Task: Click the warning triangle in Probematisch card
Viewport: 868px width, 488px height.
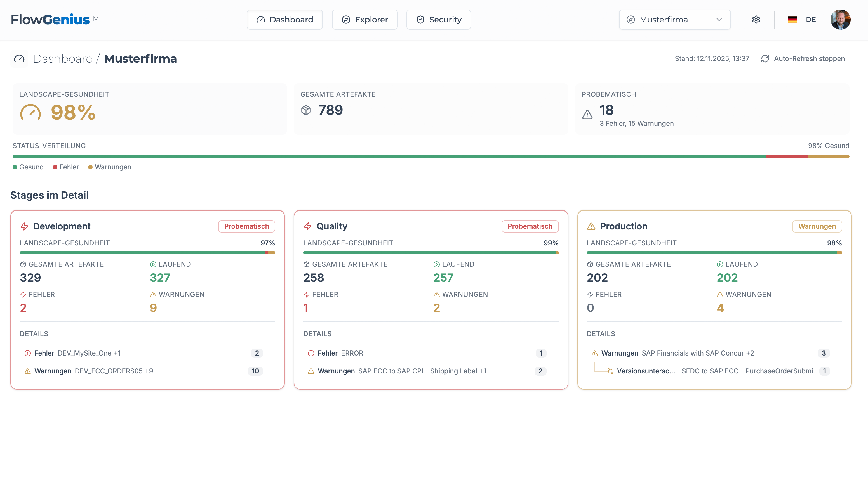Action: pos(587,115)
